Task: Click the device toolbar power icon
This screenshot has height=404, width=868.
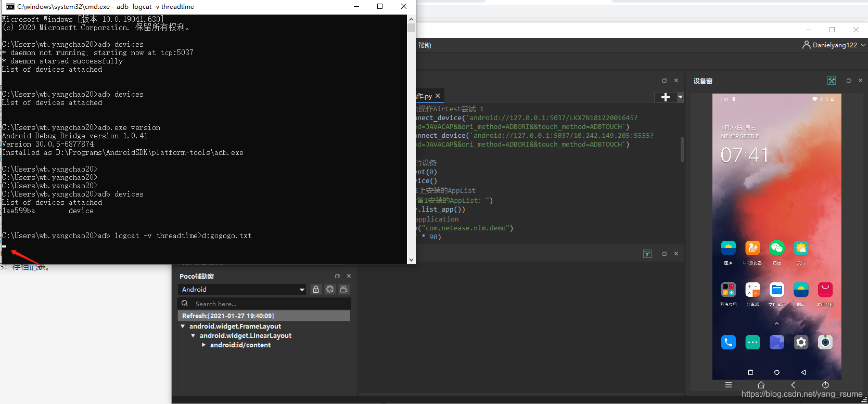Action: [825, 385]
